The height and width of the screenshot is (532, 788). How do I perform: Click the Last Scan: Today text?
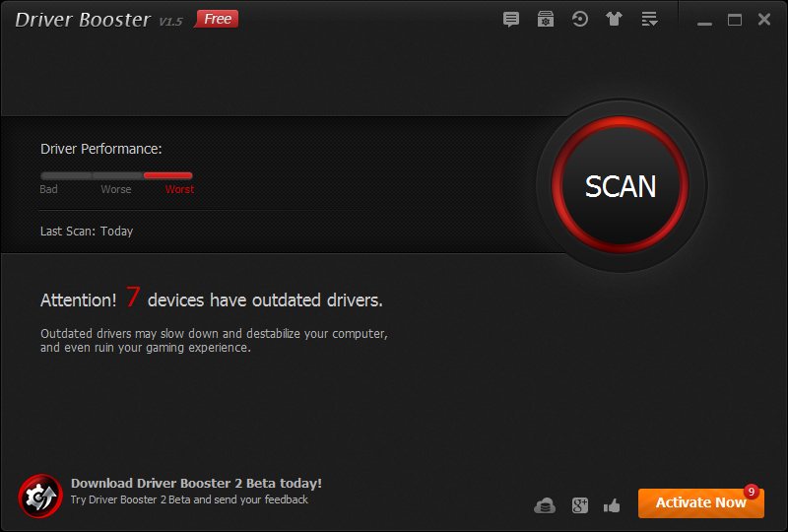(87, 232)
